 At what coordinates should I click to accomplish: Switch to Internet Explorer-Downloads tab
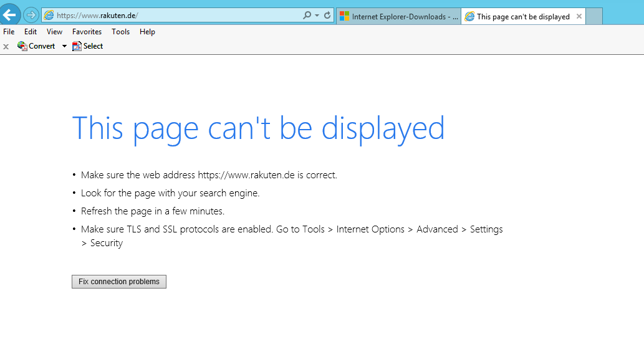[399, 17]
